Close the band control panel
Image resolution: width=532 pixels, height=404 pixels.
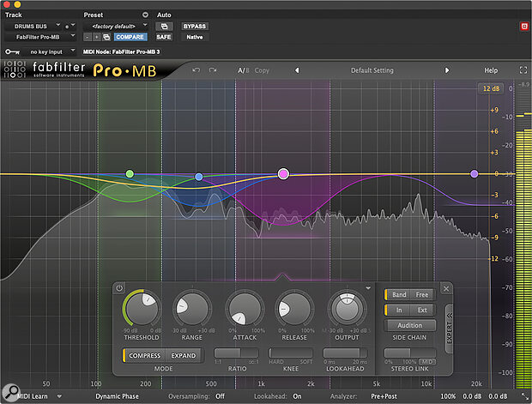[x=446, y=289]
